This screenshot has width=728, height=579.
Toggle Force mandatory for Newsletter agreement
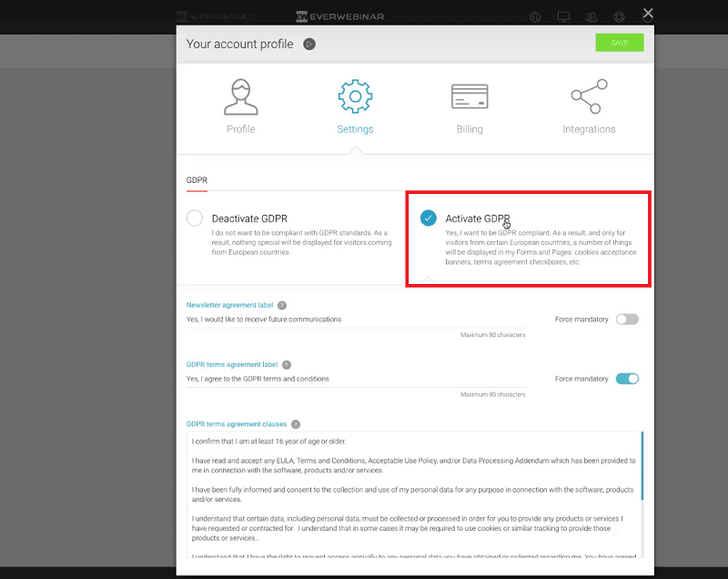coord(627,320)
